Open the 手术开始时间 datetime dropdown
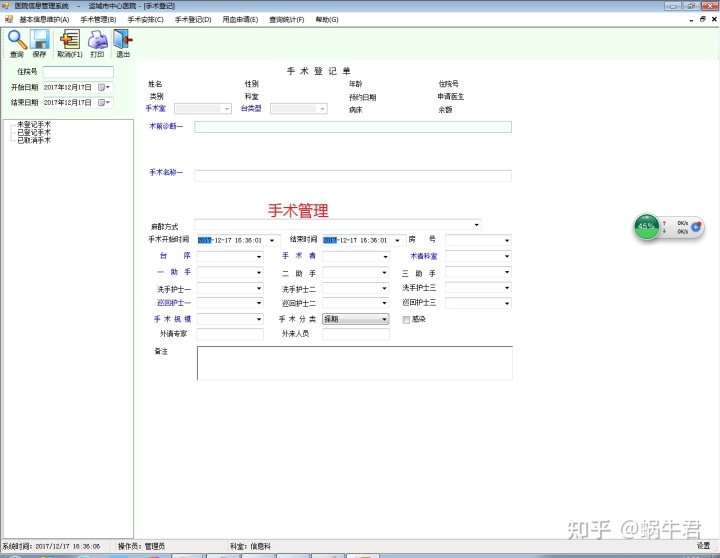This screenshot has width=720, height=558. pyautogui.click(x=272, y=240)
